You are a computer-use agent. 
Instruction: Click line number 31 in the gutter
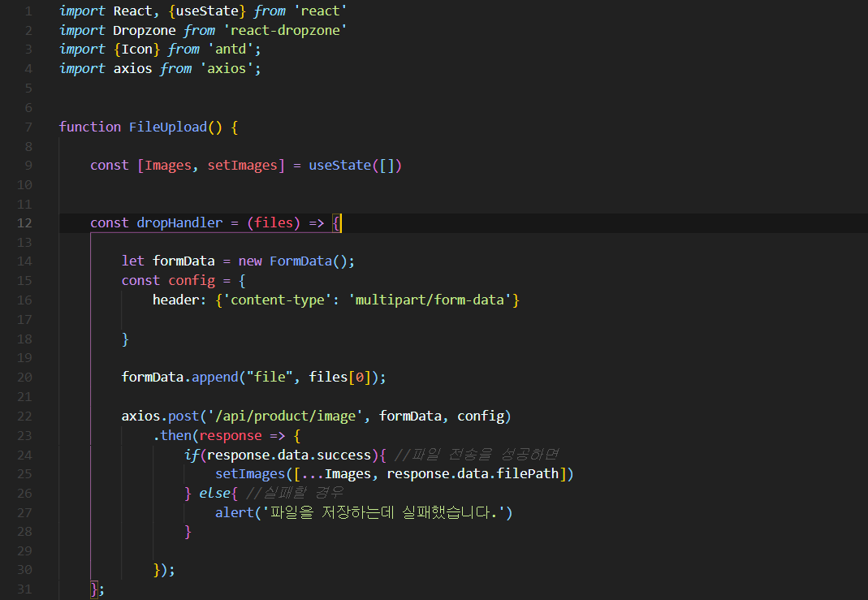pyautogui.click(x=24, y=589)
